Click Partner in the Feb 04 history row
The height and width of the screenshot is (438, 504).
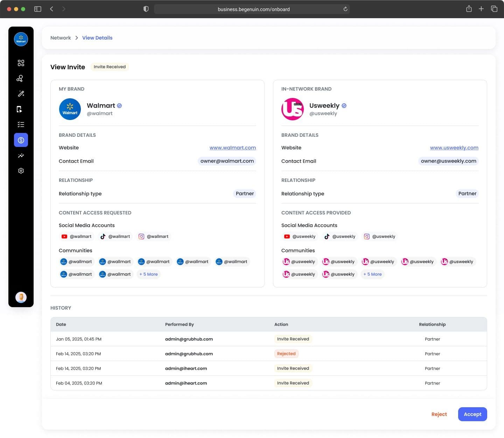pyautogui.click(x=433, y=383)
